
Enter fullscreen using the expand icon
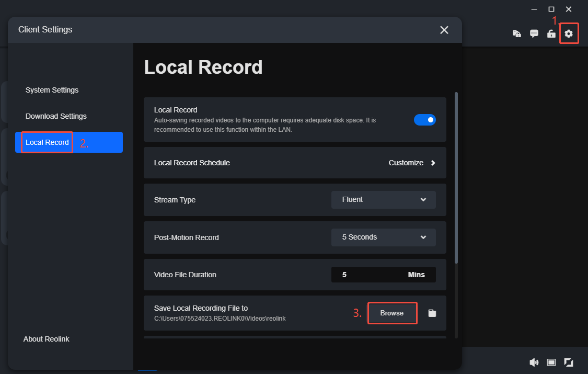[x=568, y=362]
